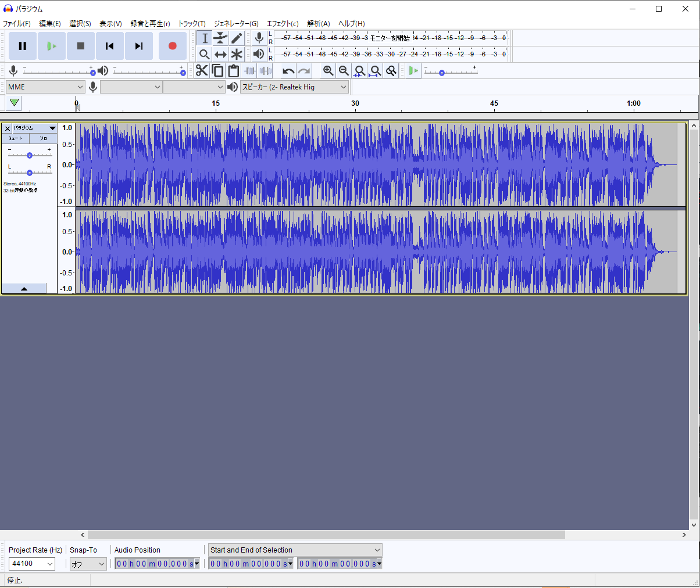Image resolution: width=700 pixels, height=588 pixels.
Task: Stop playback with the Stop button
Action: [x=81, y=46]
